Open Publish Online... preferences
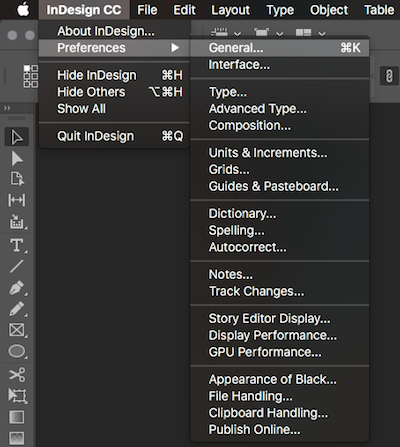The height and width of the screenshot is (447, 400). pyautogui.click(x=280, y=430)
